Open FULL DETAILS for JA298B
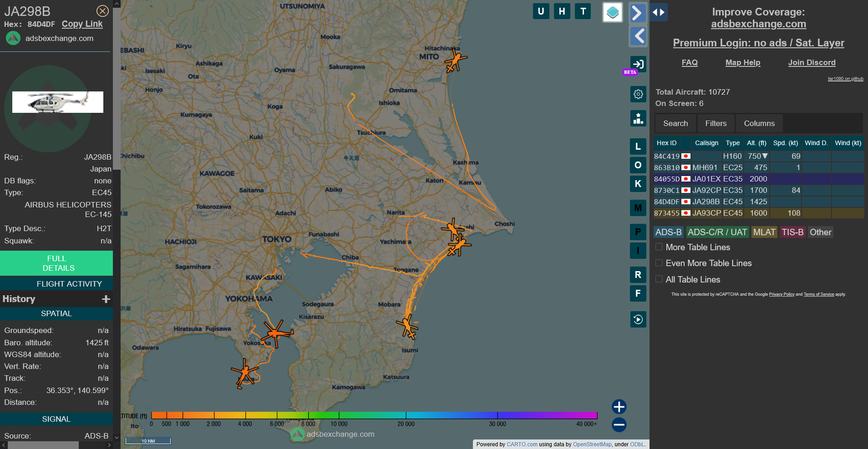This screenshot has width=868, height=449. coord(56,263)
